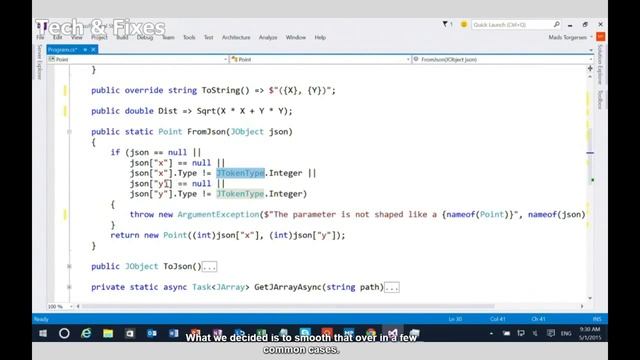Screen dimensions: 640x360
Task: Click the network tray icon
Action: coord(521,333)
